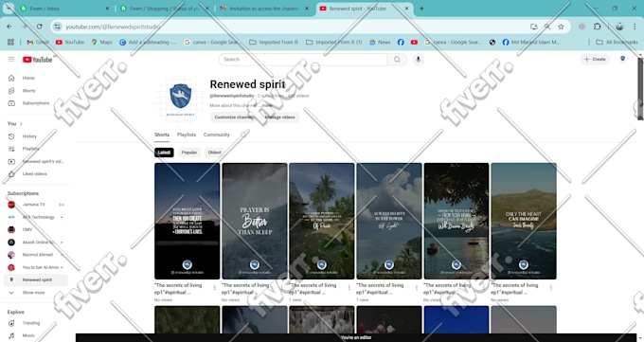
Task: Switch to the channel Playlists tab
Action: (x=187, y=135)
